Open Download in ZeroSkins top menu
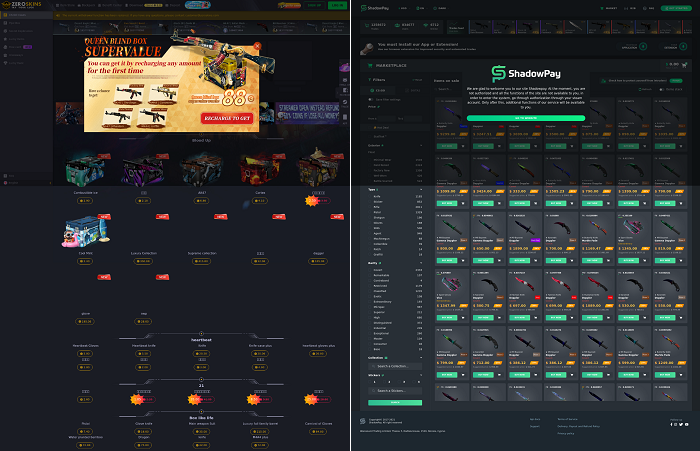The width and height of the screenshot is (700, 451). [136, 5]
